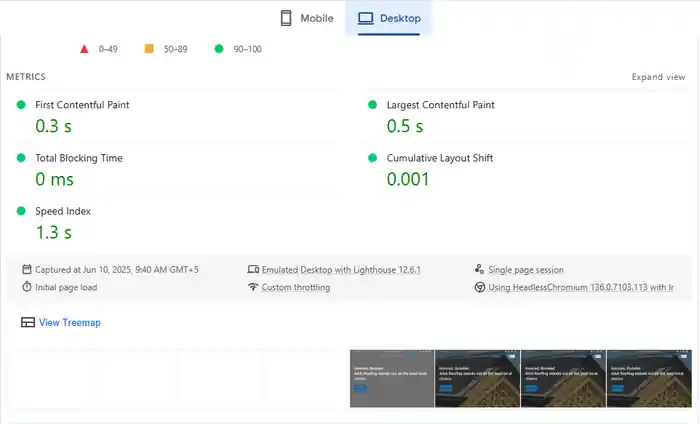This screenshot has height=424, width=700.
Task: Switch to the Mobile tab
Action: click(307, 18)
